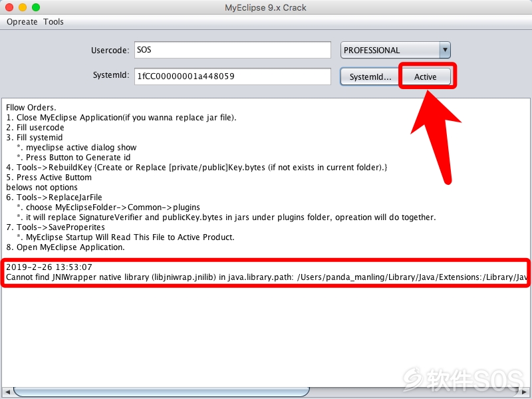Click into the SystemId input field
The height and width of the screenshot is (399, 532).
[232, 76]
